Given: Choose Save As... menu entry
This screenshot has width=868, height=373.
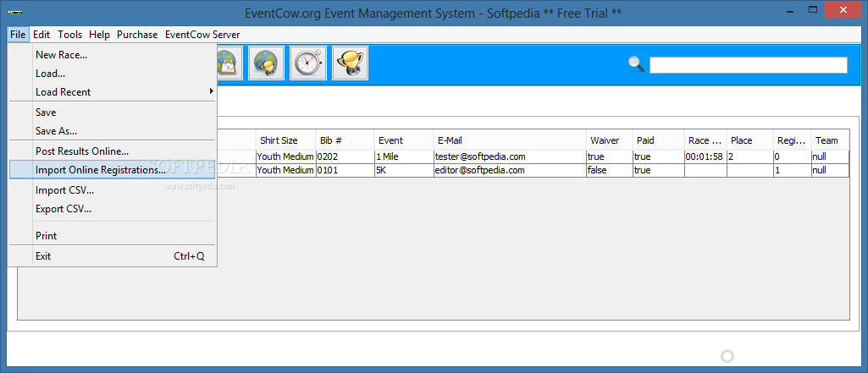Looking at the screenshot, I should [x=113, y=131].
